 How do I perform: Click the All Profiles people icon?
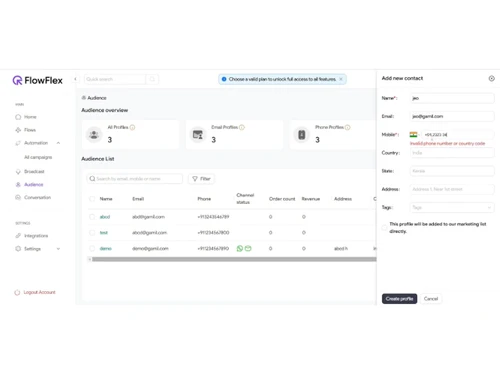tap(94, 134)
